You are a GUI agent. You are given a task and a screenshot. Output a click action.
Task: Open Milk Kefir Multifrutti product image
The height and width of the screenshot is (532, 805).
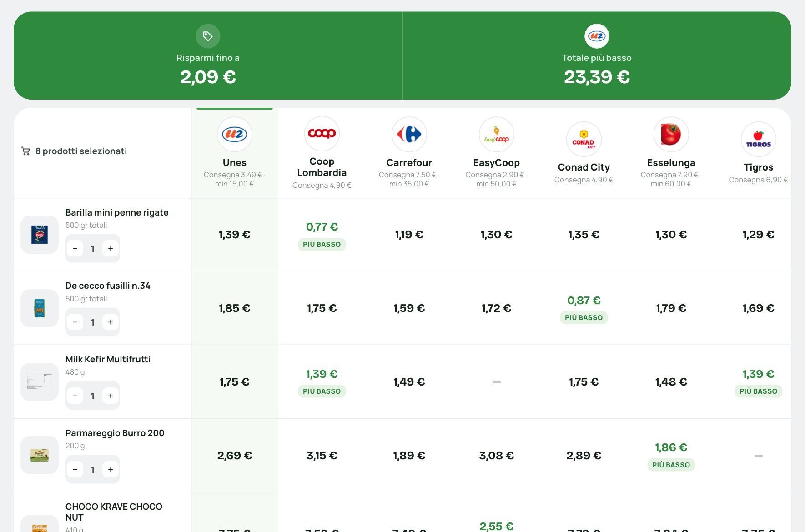(40, 382)
